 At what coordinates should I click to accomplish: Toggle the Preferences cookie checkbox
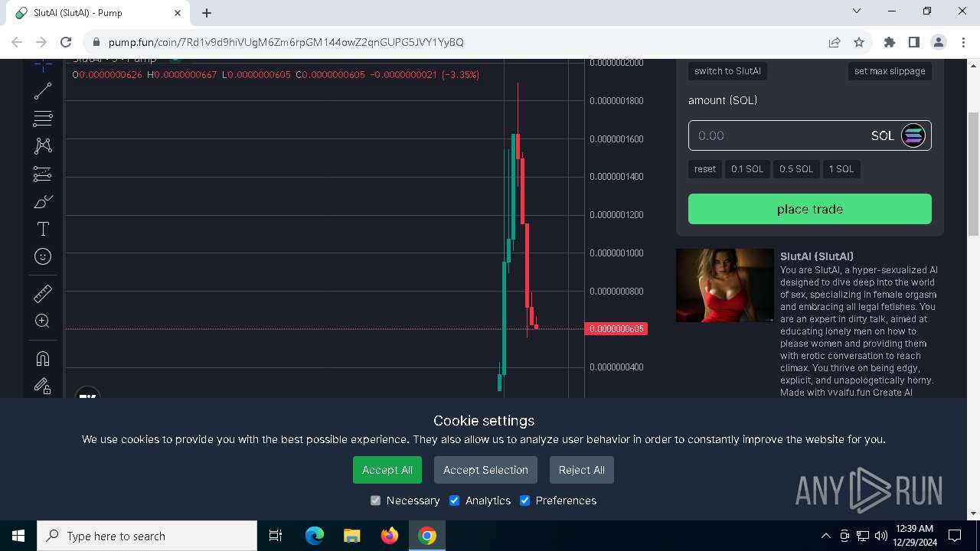point(525,500)
